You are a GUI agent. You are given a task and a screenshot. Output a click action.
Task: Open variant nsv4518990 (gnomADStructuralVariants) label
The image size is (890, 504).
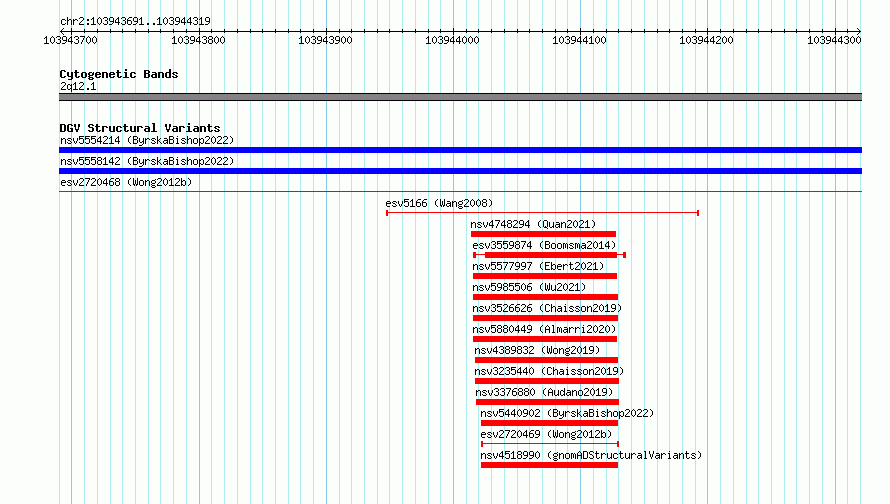591,455
